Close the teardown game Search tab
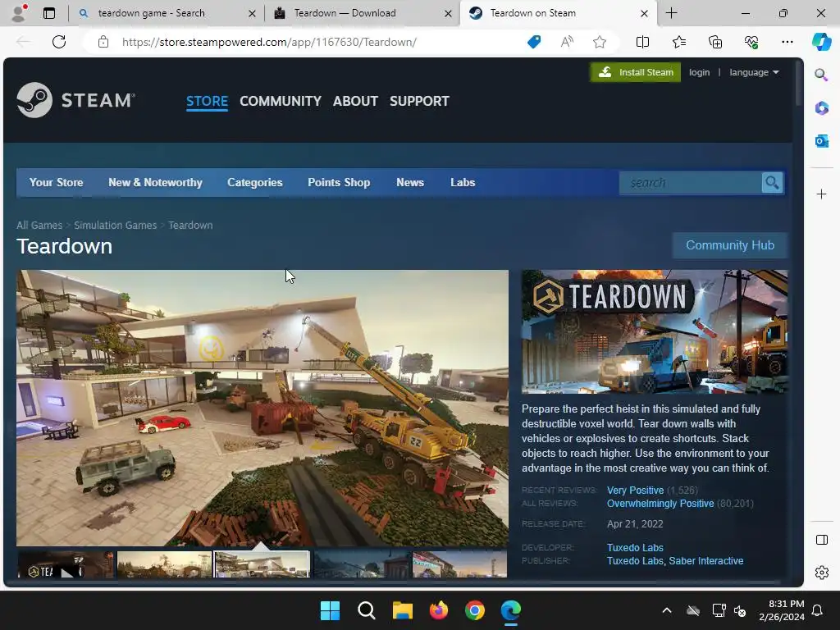 tap(252, 13)
